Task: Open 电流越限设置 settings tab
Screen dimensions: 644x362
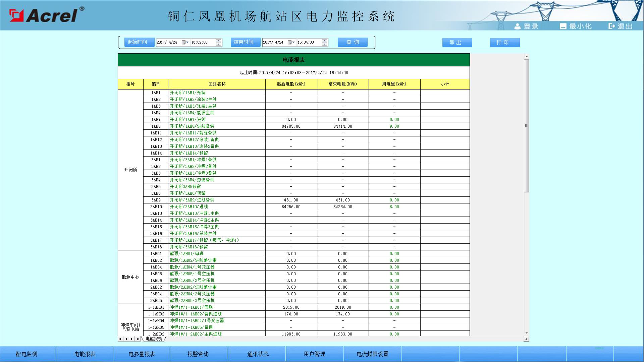Action: 372,354
